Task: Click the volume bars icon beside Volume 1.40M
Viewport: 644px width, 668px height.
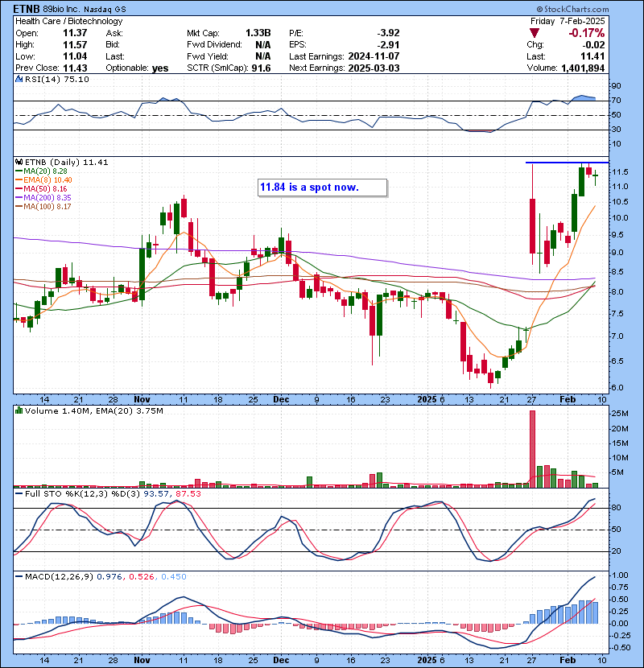Action: click(x=19, y=410)
